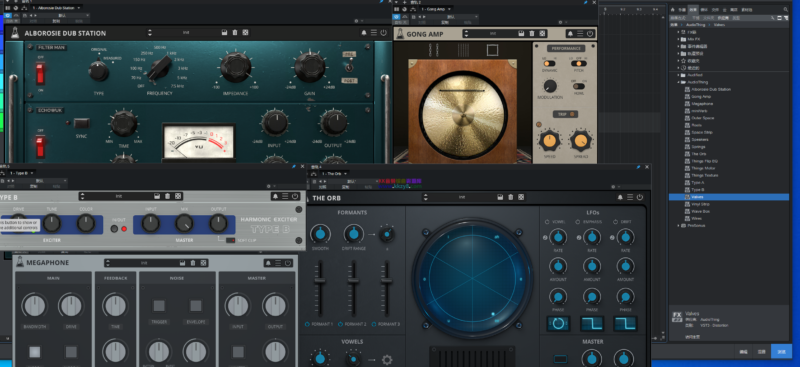Expand the Mix FX folder in browser
800x367 pixels.
679,39
